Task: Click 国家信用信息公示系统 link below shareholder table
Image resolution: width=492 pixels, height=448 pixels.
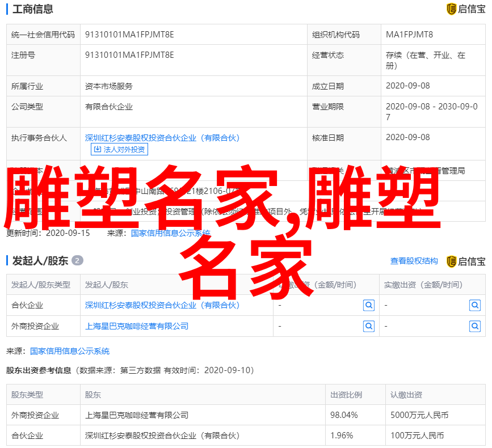Action: [70, 351]
